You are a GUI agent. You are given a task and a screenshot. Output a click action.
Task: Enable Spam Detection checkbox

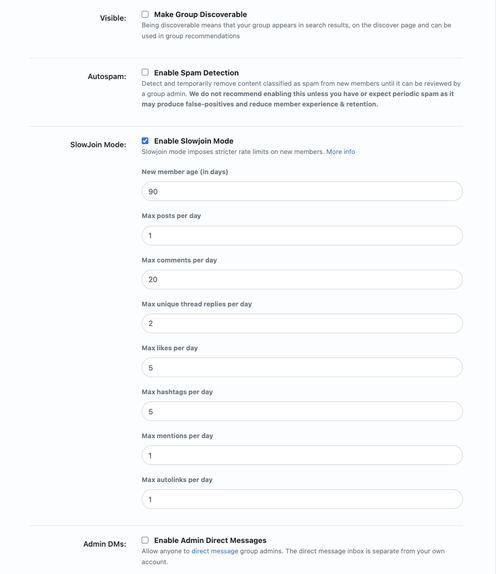[x=145, y=72]
